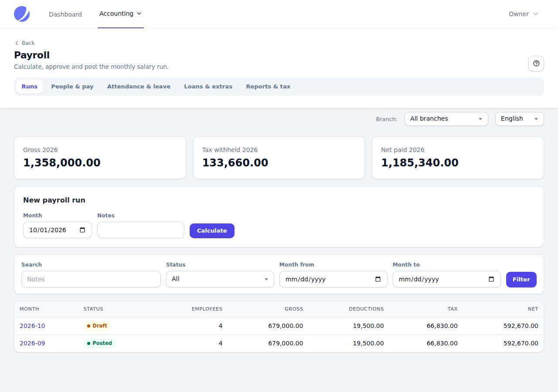This screenshot has width=558, height=392.
Task: Click the NET column header
Action: [x=533, y=309]
